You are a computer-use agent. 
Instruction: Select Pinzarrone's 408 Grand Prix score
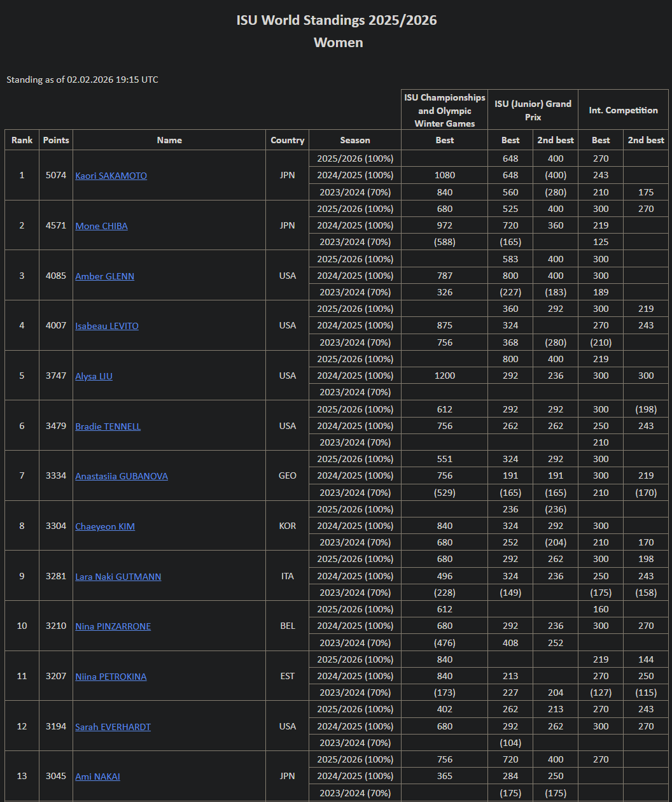(x=510, y=643)
